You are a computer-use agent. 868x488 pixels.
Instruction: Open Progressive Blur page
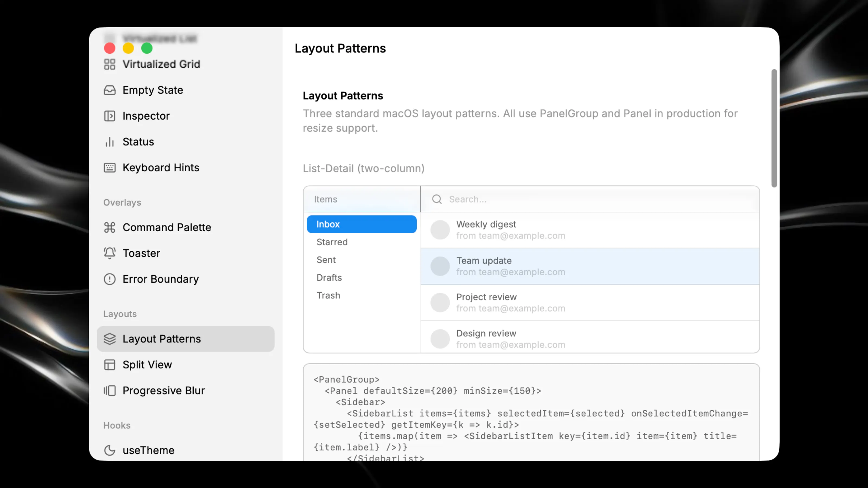tap(185, 390)
